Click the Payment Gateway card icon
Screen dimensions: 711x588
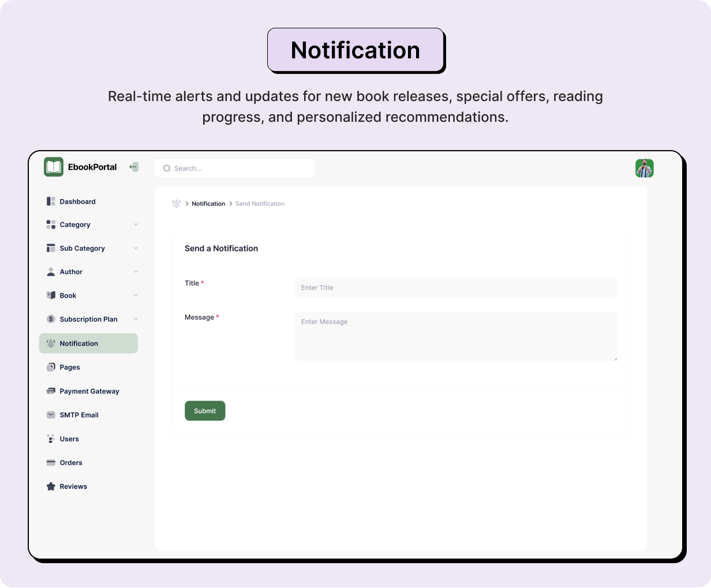click(x=51, y=391)
